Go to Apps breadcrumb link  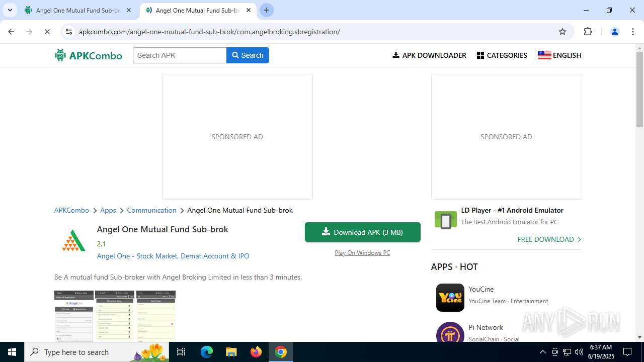pyautogui.click(x=108, y=210)
